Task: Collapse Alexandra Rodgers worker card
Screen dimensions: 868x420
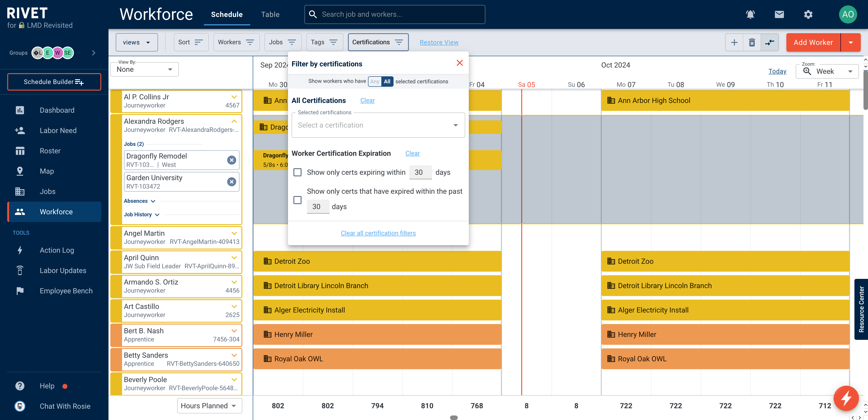Action: click(234, 121)
